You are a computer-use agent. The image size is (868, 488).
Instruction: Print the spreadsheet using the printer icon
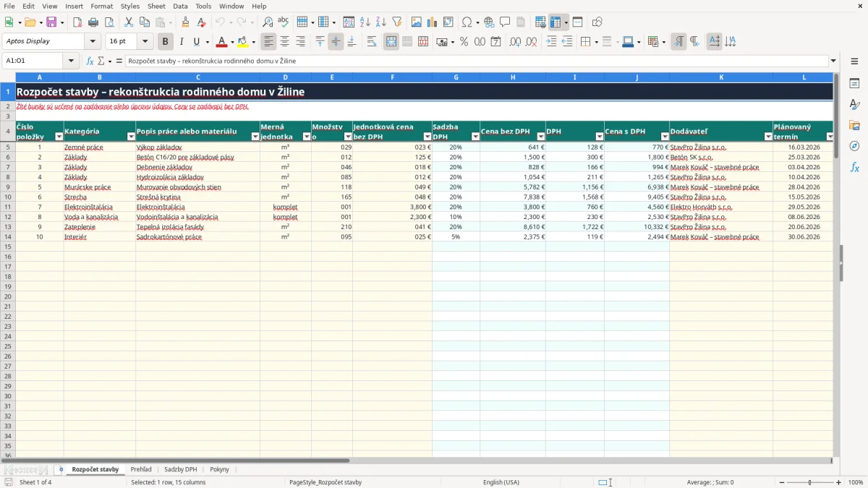93,22
